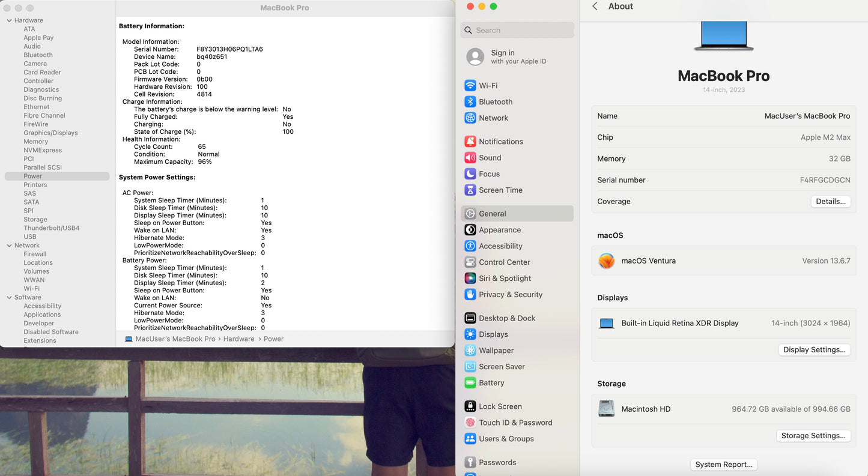Open Display Settings button
Image resolution: width=868 pixels, height=476 pixels.
point(814,350)
